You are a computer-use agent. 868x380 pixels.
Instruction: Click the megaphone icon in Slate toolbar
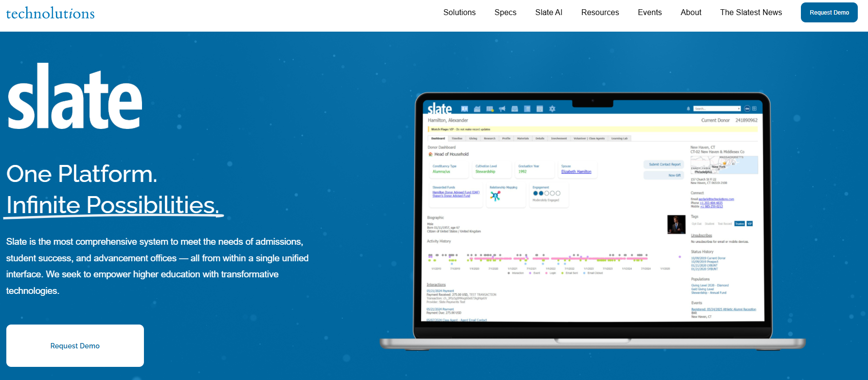pyautogui.click(x=502, y=109)
